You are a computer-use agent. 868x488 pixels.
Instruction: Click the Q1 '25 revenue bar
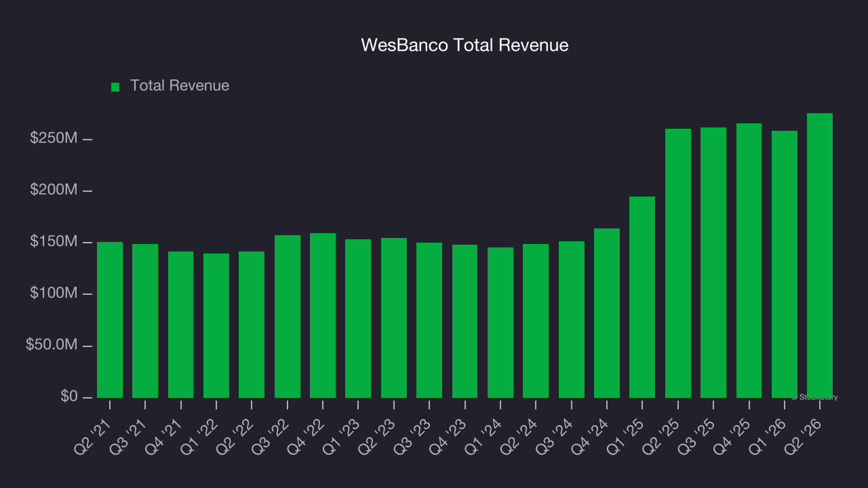(642, 297)
